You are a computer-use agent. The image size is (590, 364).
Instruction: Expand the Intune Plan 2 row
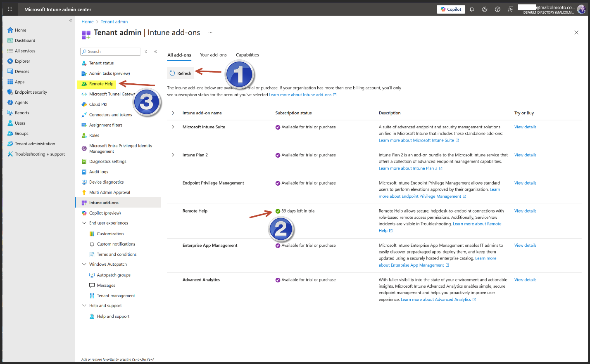point(173,155)
